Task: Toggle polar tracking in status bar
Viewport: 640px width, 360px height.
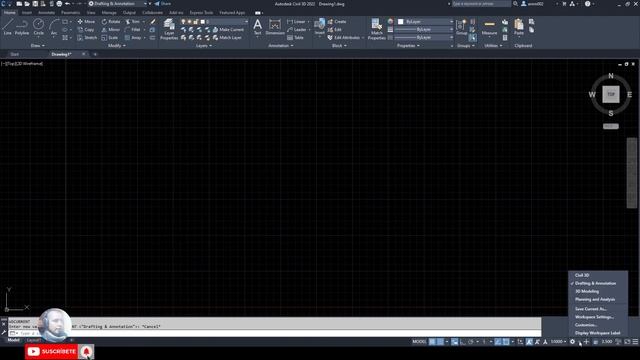Action: 471,342
